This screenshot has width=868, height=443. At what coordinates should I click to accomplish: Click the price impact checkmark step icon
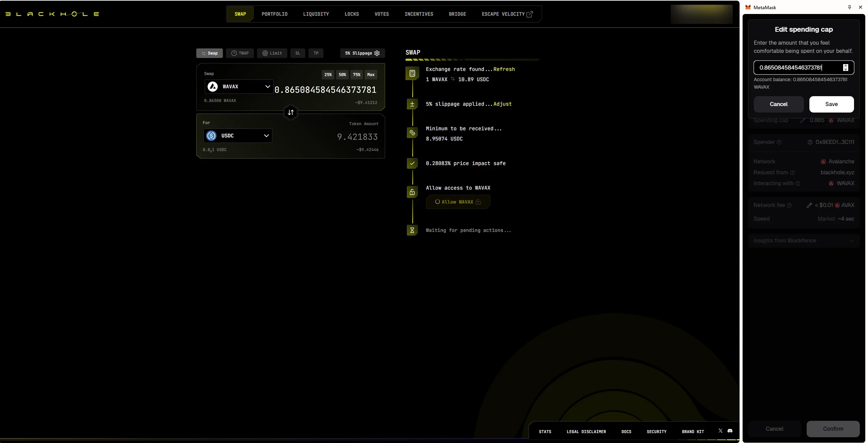pos(412,163)
